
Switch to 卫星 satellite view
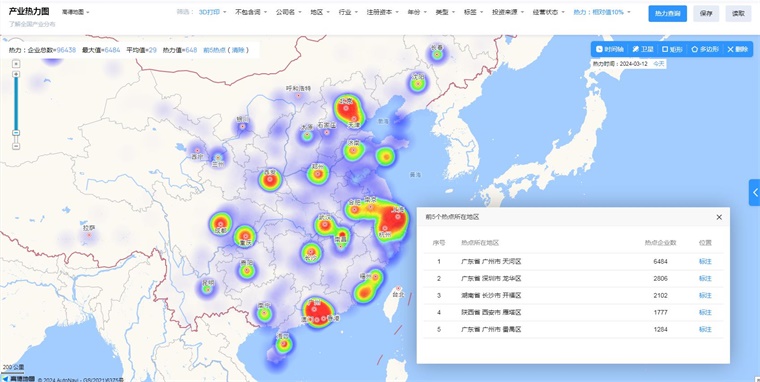click(643, 49)
